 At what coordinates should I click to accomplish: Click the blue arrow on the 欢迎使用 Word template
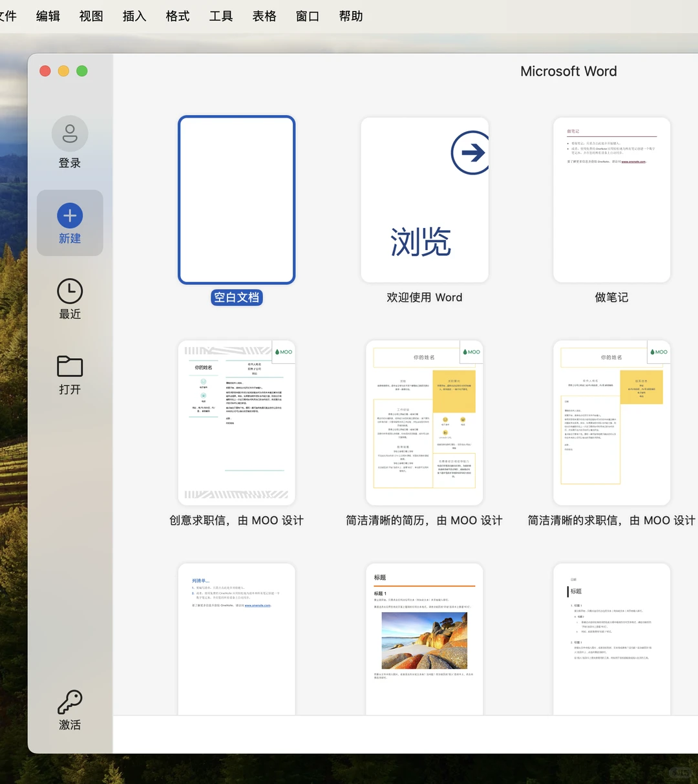[x=470, y=152]
